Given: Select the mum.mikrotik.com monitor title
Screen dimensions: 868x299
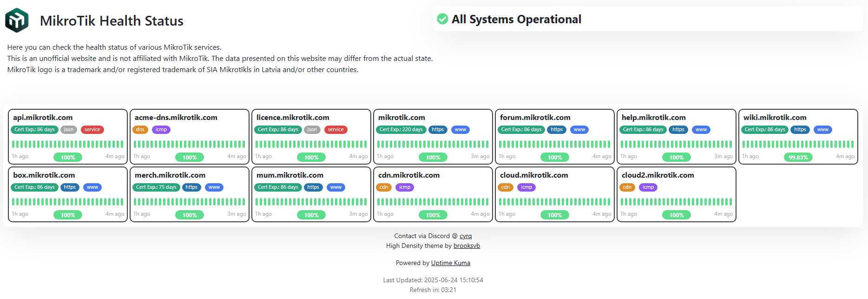Looking at the screenshot, I should 290,175.
